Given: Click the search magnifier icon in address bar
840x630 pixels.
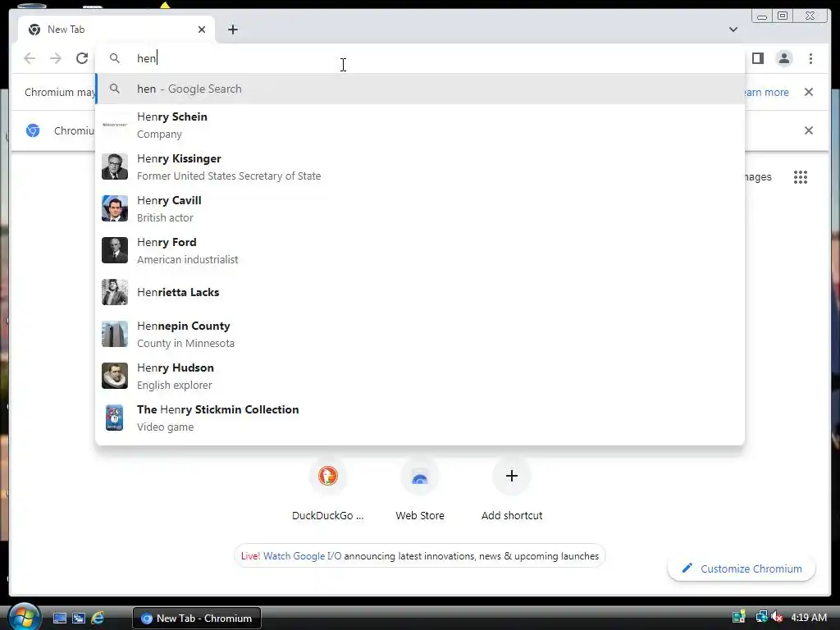Looking at the screenshot, I should (115, 58).
